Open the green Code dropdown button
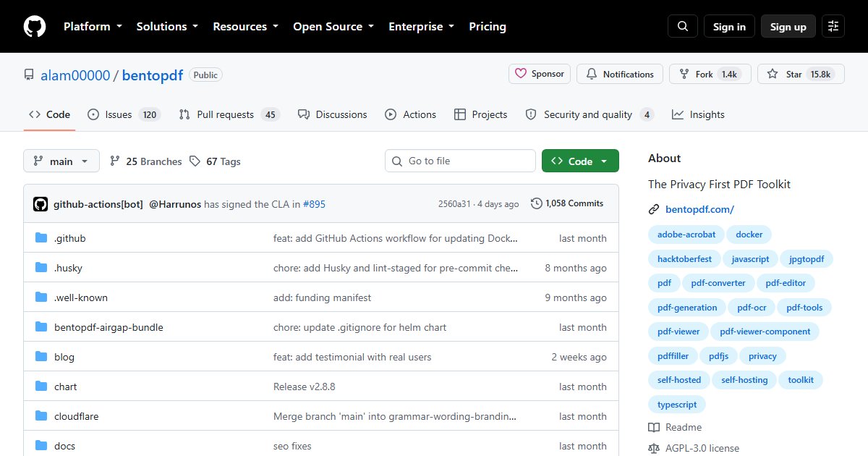The height and width of the screenshot is (456, 868). 580,161
